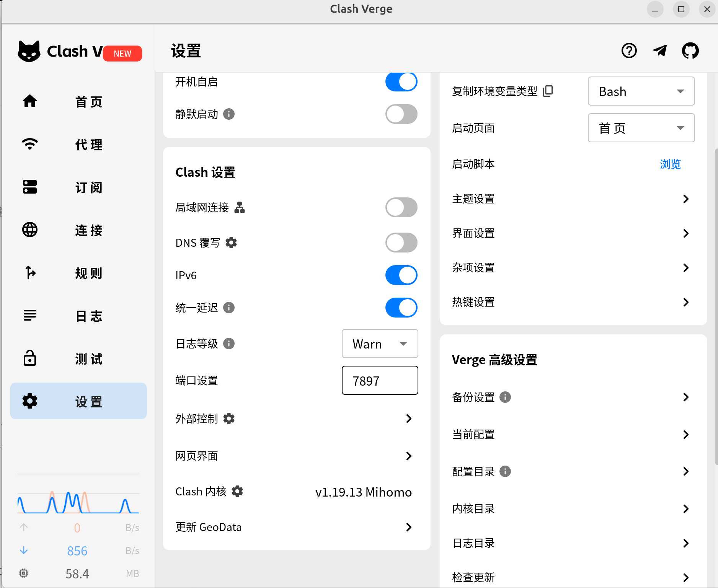Click info icon next to 统一延迟
Image resolution: width=718 pixels, height=588 pixels.
(x=229, y=308)
